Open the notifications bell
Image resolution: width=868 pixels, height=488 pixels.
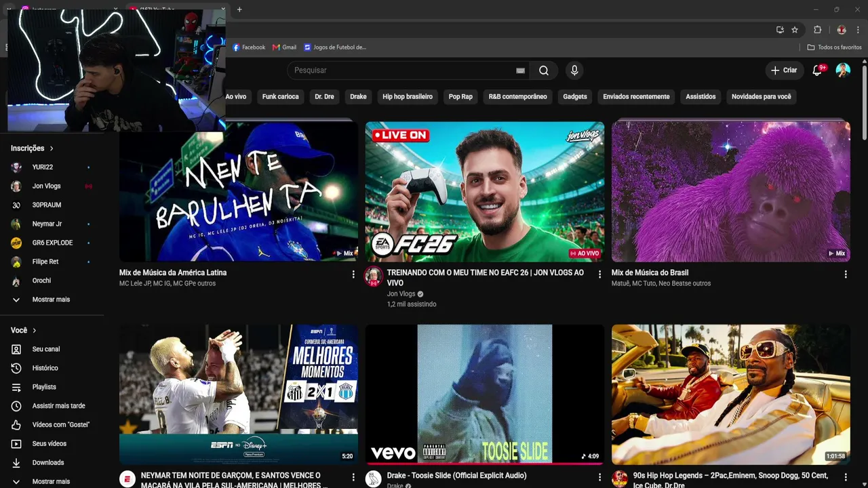pyautogui.click(x=817, y=70)
